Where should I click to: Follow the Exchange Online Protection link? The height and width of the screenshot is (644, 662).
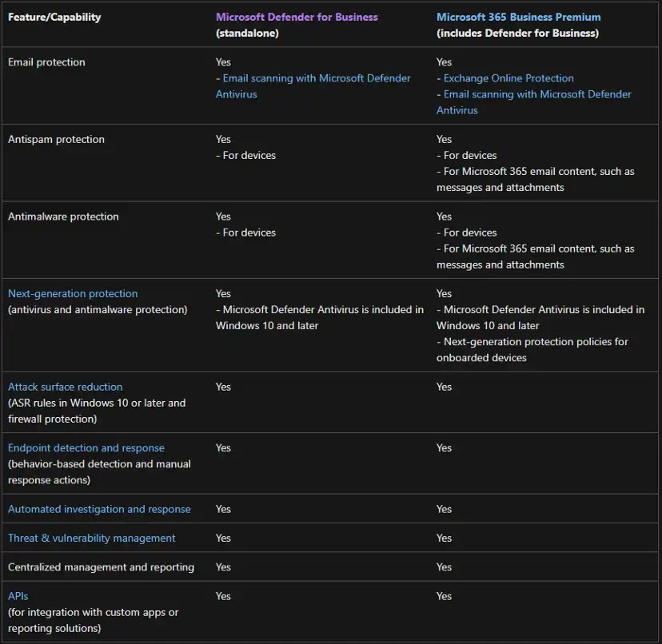click(508, 78)
